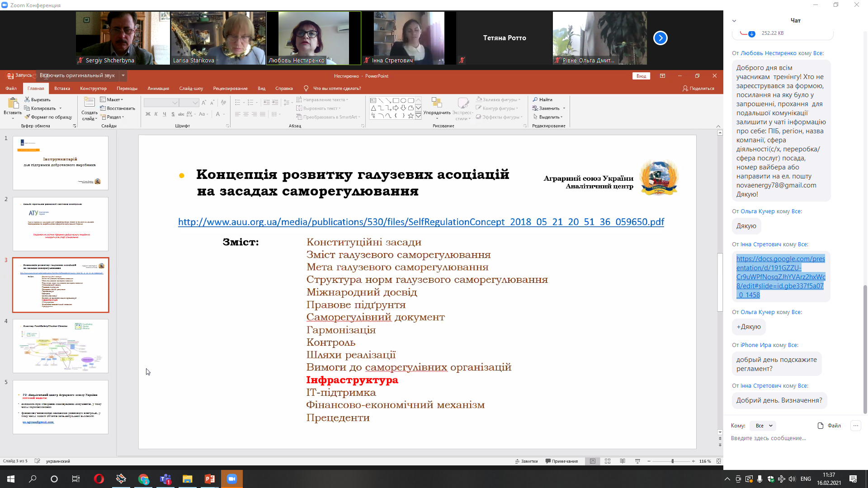Select the oval shape in shapes gallery
This screenshot has width=868, height=488.
point(403,101)
